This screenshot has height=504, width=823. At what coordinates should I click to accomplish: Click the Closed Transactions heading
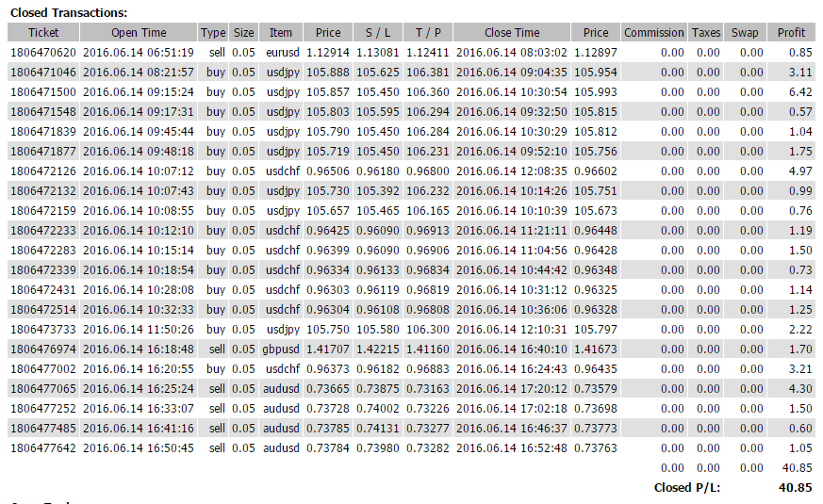(68, 12)
